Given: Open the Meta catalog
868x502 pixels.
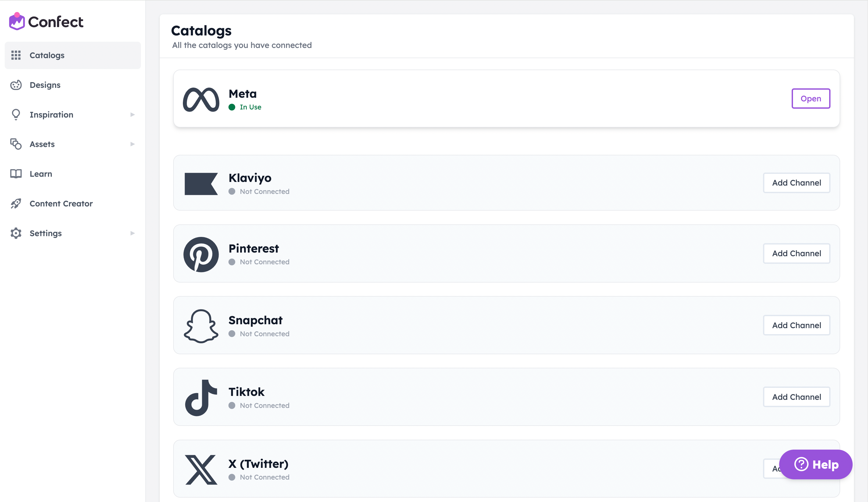Looking at the screenshot, I should point(810,99).
